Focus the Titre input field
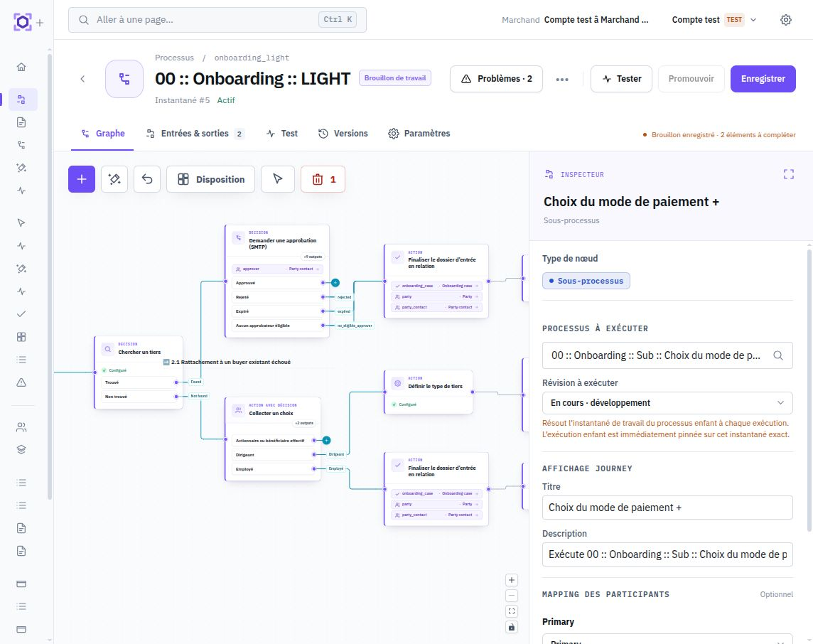The height and width of the screenshot is (644, 813). [x=667, y=508]
